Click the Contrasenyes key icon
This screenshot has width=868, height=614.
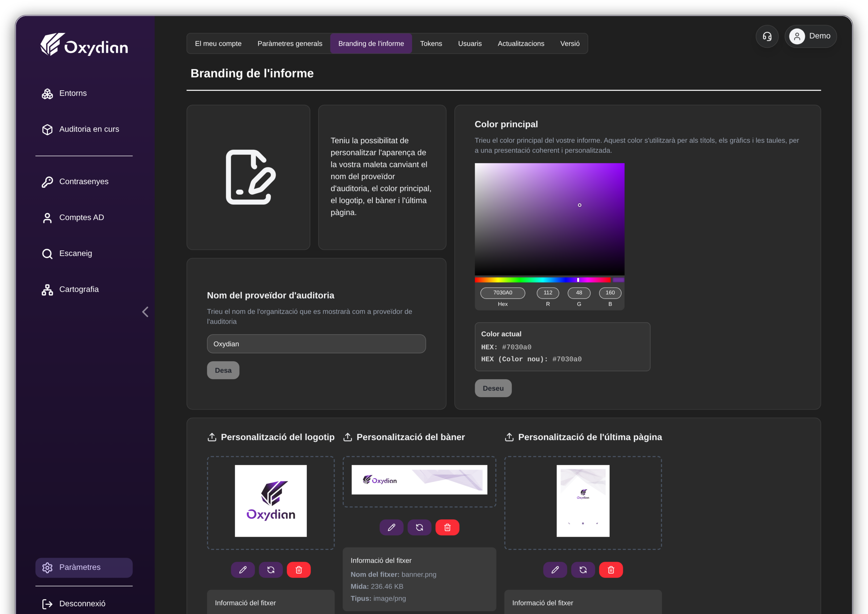(47, 182)
